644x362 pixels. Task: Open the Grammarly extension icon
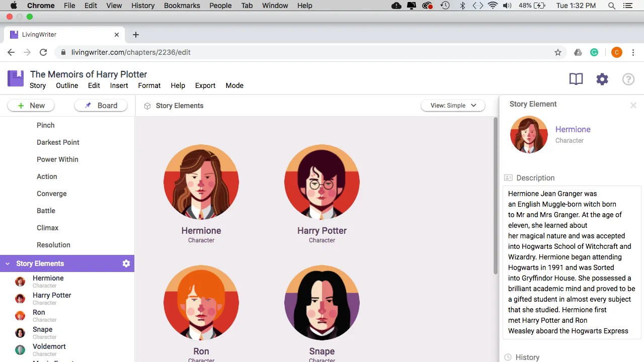(594, 52)
